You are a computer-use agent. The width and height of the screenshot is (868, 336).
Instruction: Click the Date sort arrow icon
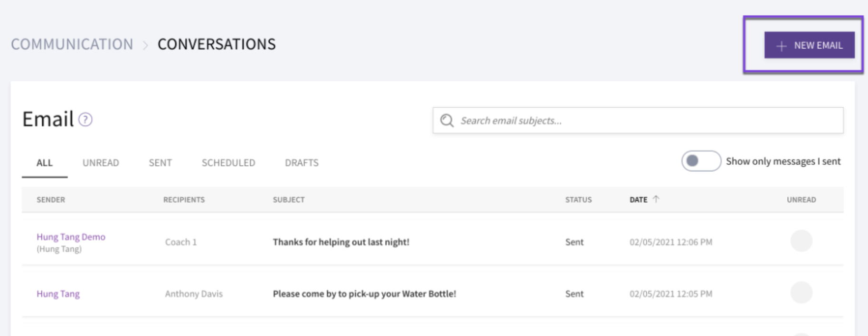click(656, 199)
